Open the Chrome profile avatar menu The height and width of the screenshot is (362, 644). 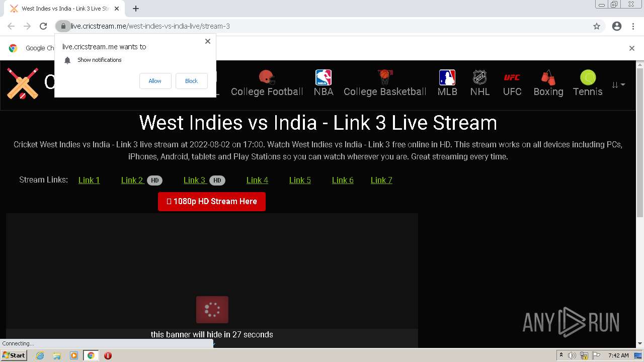pyautogui.click(x=617, y=26)
